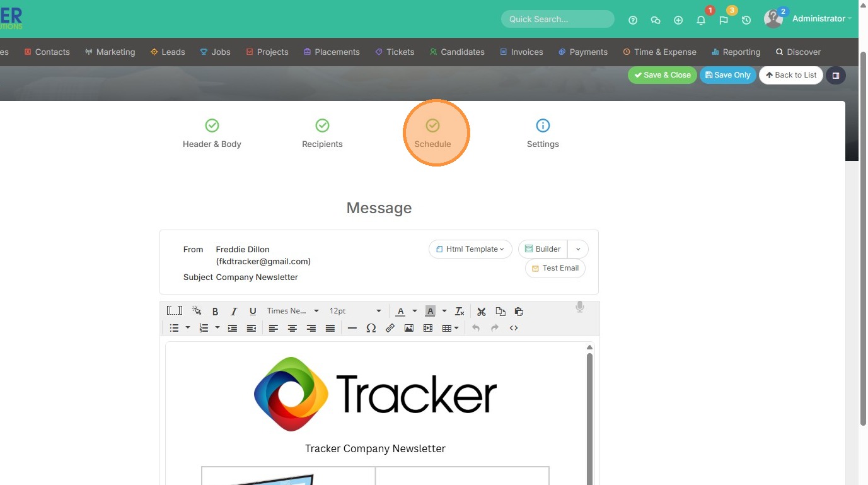Toggle bold formatting
868x485 pixels.
(x=215, y=312)
